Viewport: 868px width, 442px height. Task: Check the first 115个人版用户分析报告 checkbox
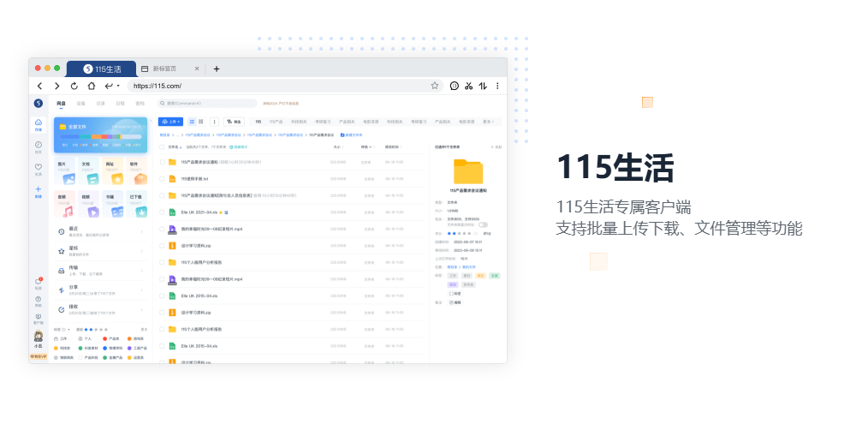point(162,262)
